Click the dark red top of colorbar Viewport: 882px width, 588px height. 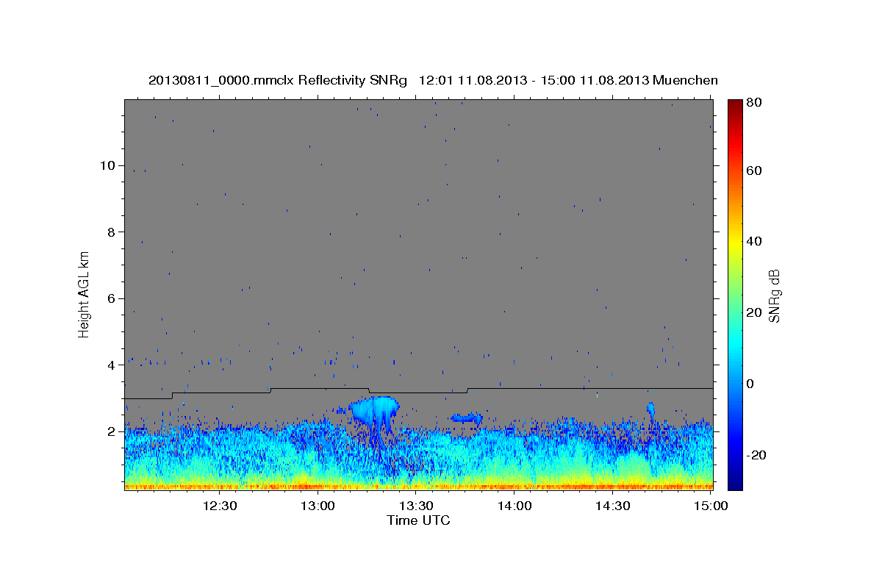pos(735,106)
